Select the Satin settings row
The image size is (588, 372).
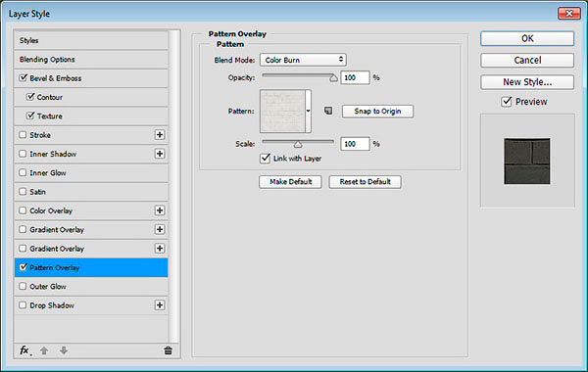91,192
